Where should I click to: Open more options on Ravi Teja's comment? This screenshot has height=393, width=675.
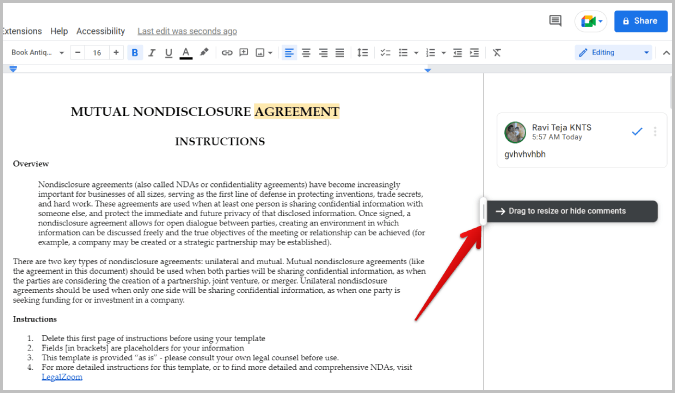(x=655, y=131)
